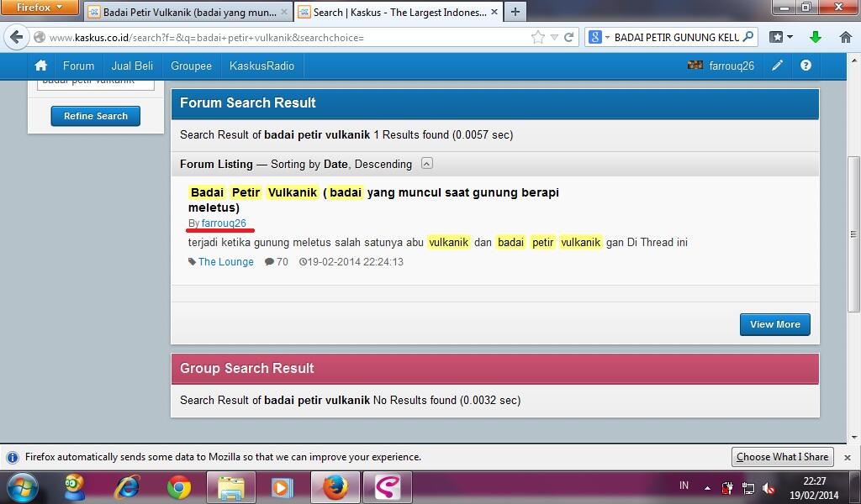
Task: Open the Kaskus help question icon
Action: coord(806,66)
